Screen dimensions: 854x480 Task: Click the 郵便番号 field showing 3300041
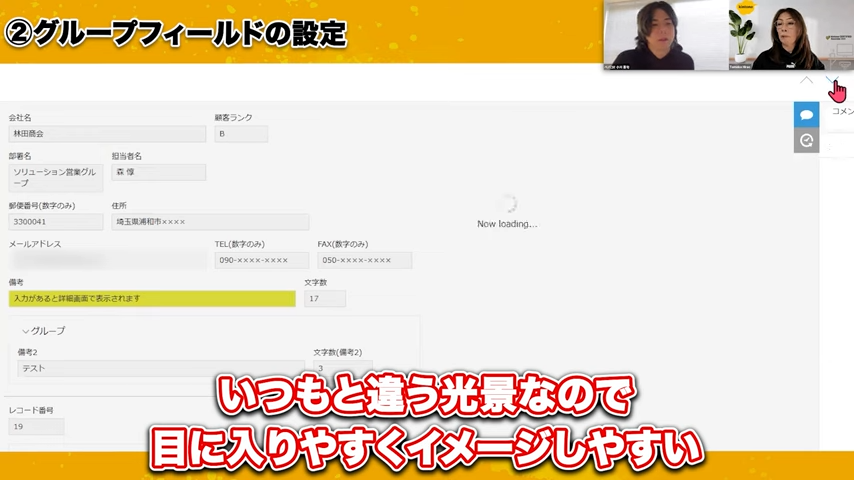56,222
